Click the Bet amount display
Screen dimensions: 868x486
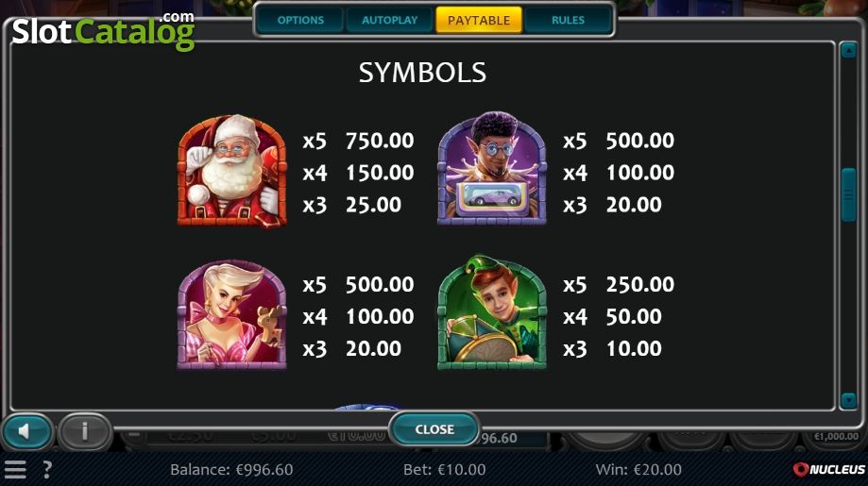445,469
